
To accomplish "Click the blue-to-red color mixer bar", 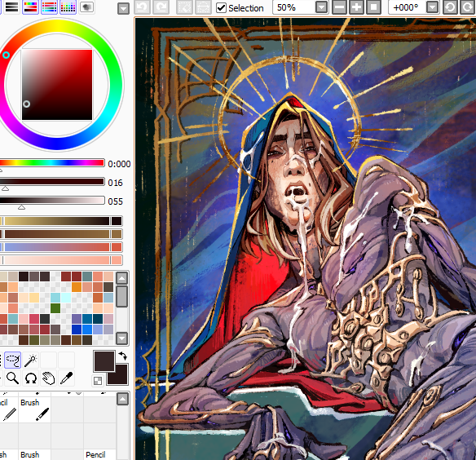I will [61, 247].
